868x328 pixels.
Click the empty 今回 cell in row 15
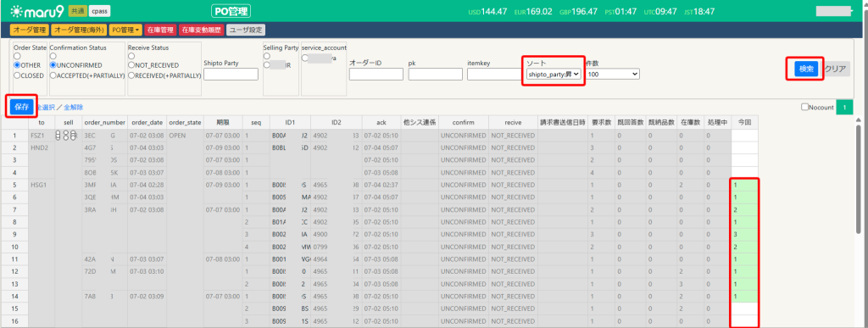pos(744,309)
